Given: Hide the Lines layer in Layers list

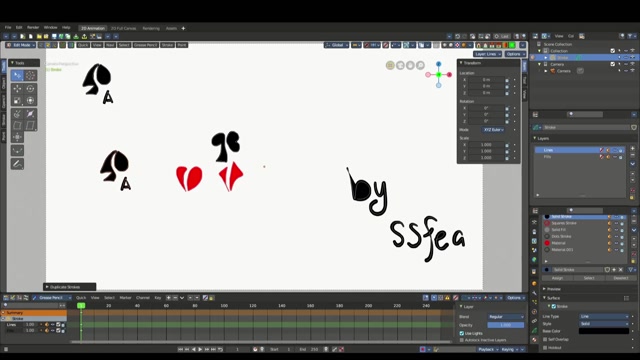Looking at the screenshot, I should click(615, 150).
